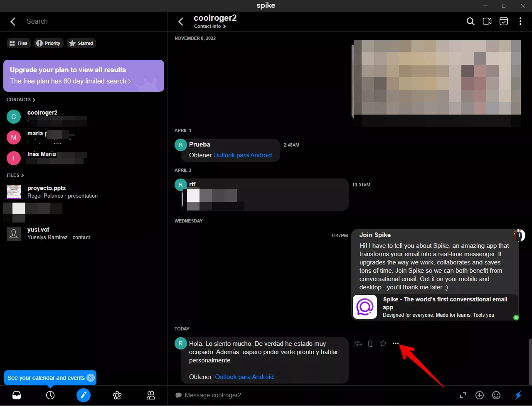Expand the CONTACTS section
Viewport: 532px width, 406px height.
coord(21,100)
